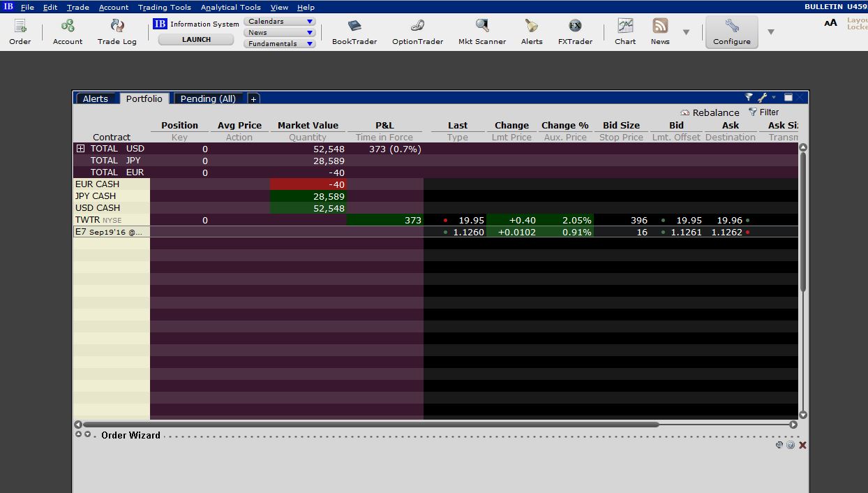The height and width of the screenshot is (493, 868).
Task: Click TWTR ask price 19.96
Action: click(730, 220)
